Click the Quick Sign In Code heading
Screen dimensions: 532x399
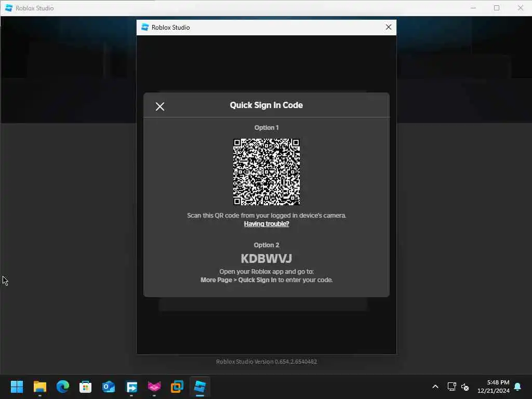[x=267, y=105]
